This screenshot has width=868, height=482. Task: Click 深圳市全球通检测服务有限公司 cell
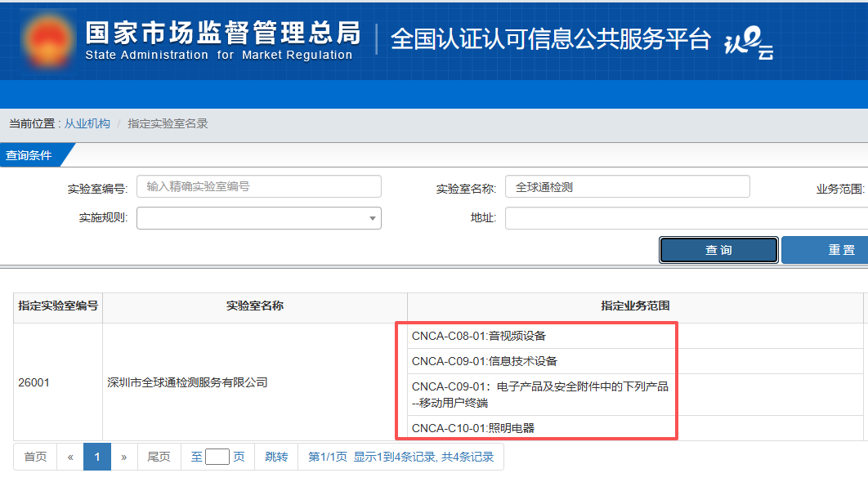click(255, 382)
